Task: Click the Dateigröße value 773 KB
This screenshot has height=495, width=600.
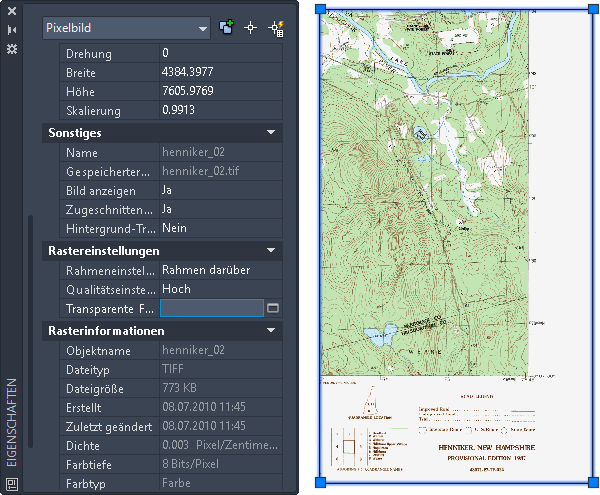Action: tap(221, 388)
